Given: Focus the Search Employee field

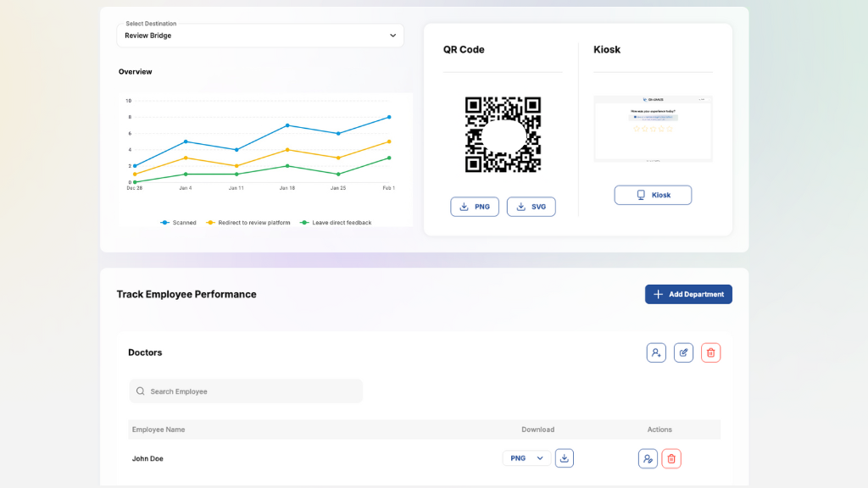Looking at the screenshot, I should pyautogui.click(x=246, y=391).
